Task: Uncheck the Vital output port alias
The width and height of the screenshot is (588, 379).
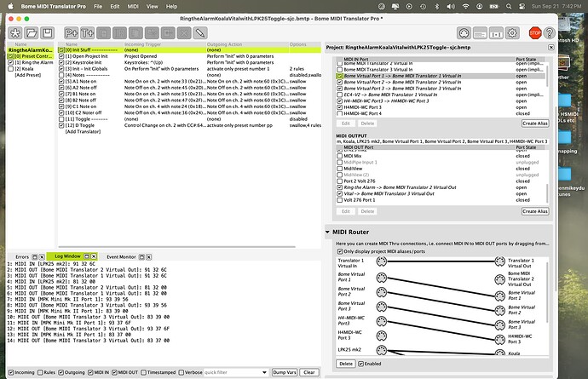Action: [x=339, y=194]
